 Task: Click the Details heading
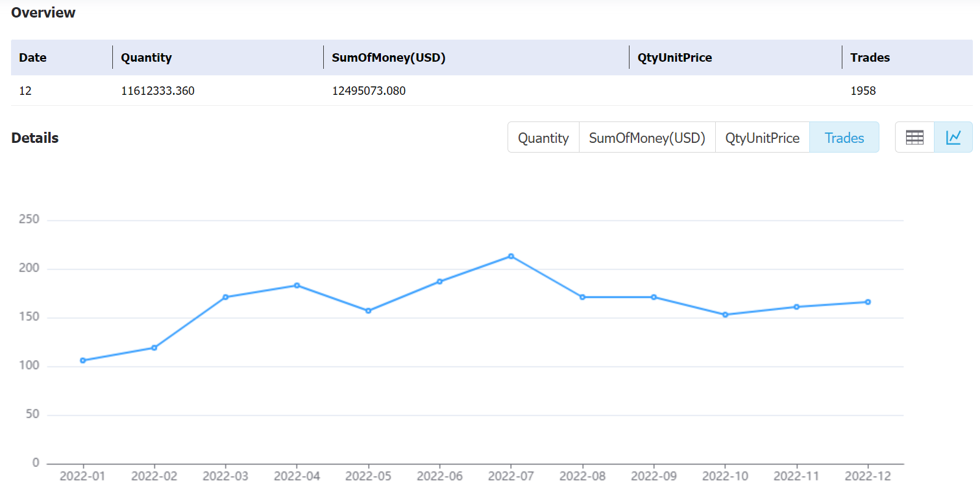point(35,138)
